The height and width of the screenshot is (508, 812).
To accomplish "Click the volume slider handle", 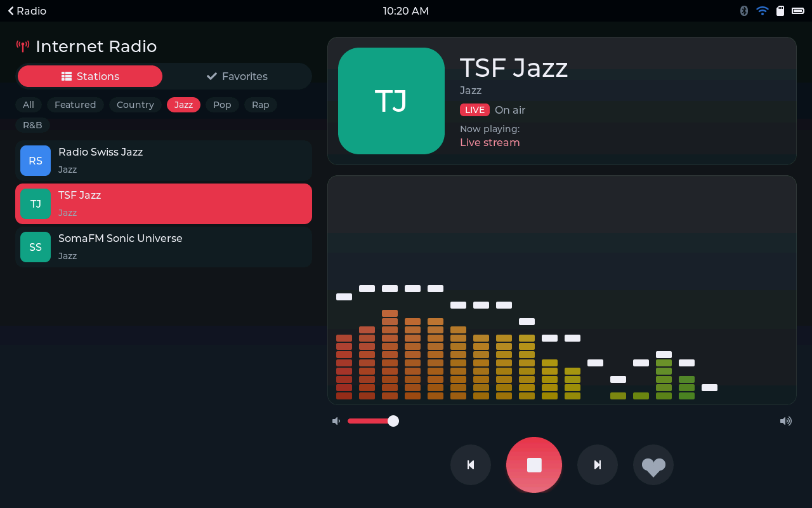I will pyautogui.click(x=393, y=421).
